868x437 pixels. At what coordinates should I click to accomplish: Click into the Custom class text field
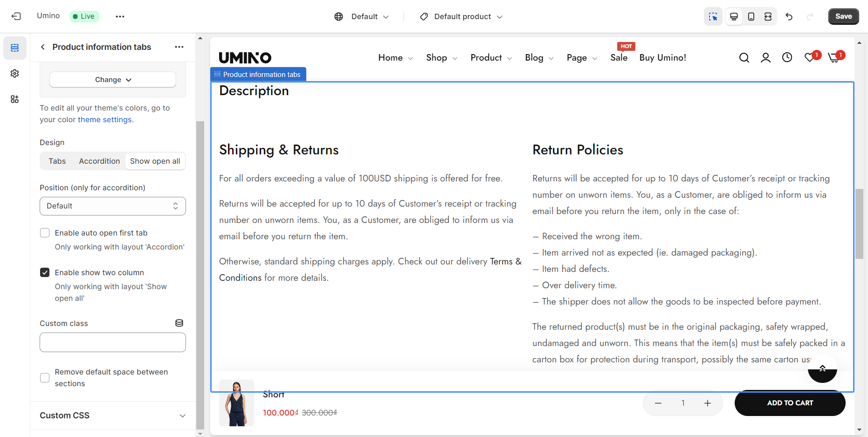113,342
